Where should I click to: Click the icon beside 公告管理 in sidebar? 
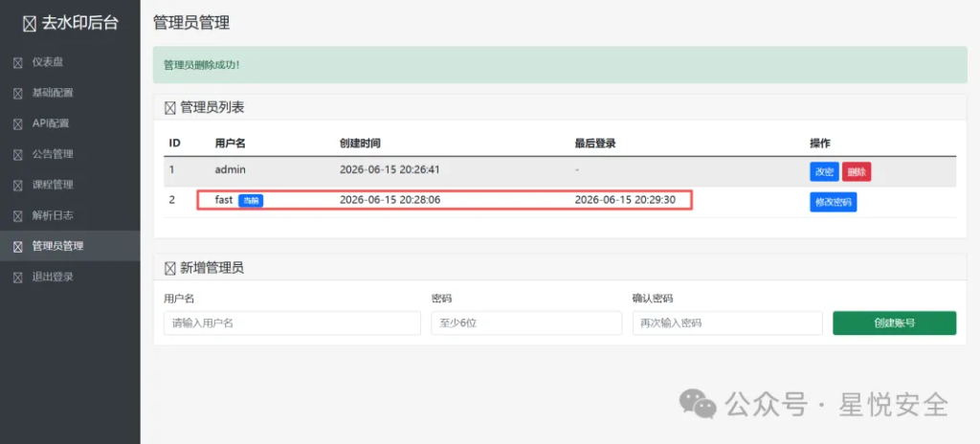(18, 154)
